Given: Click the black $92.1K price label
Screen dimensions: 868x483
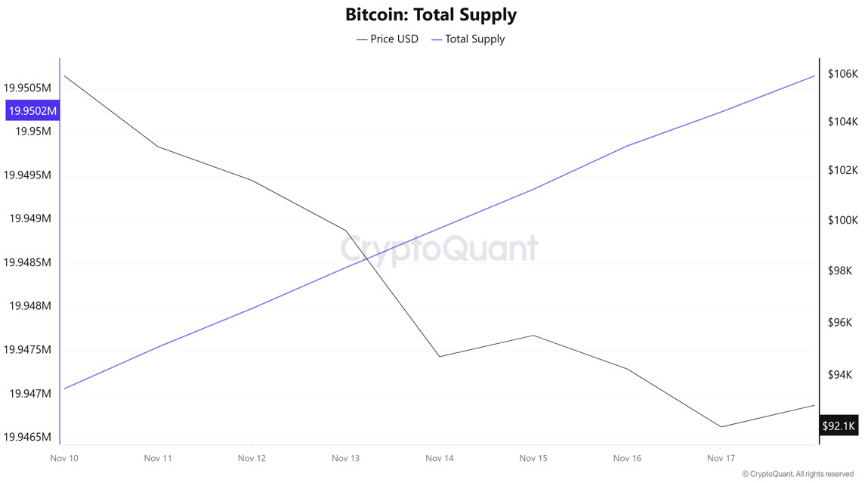Looking at the screenshot, I should [838, 426].
